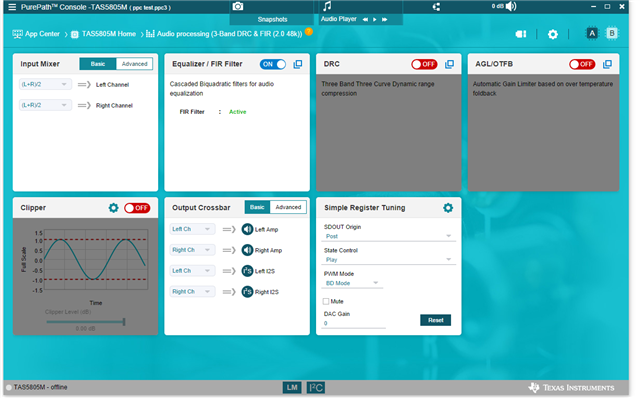Expand the State Control dropdown
The width and height of the screenshot is (640, 398).
389,260
